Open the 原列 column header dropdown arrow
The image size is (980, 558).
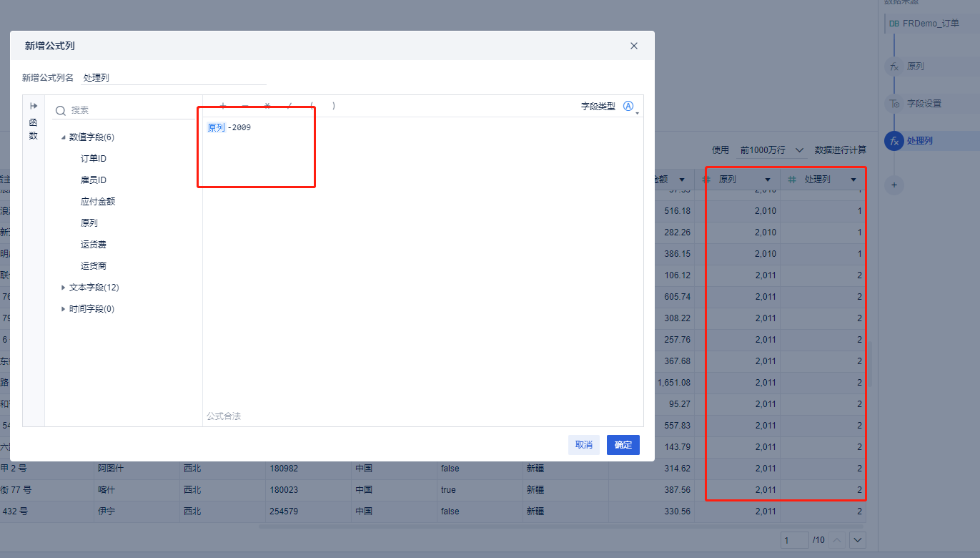(x=768, y=180)
